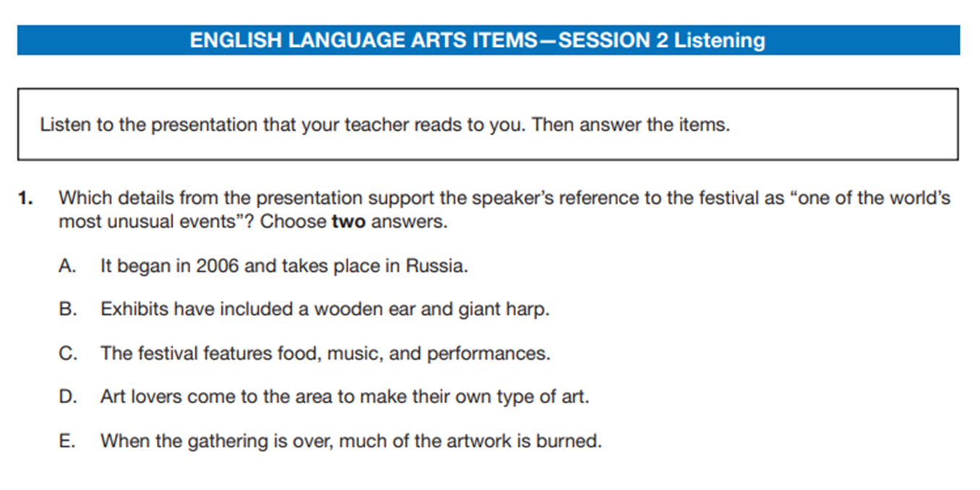Click the letter D option label
This screenshot has width=980, height=490.
coord(68,397)
